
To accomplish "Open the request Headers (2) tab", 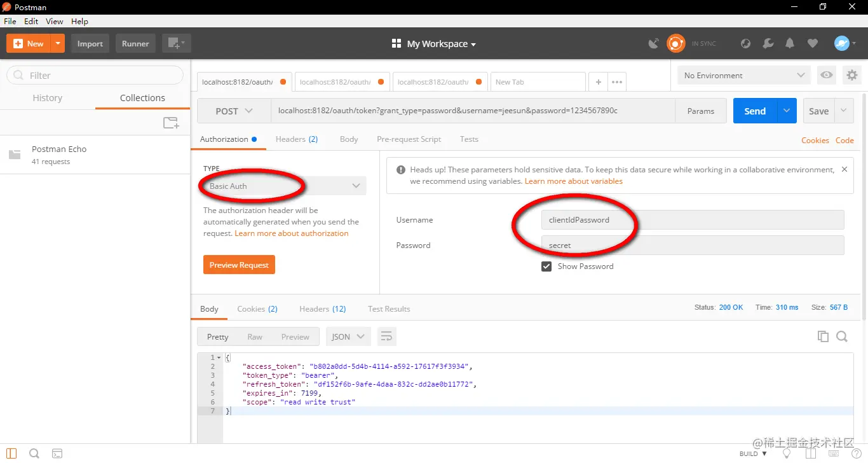I will (x=297, y=139).
